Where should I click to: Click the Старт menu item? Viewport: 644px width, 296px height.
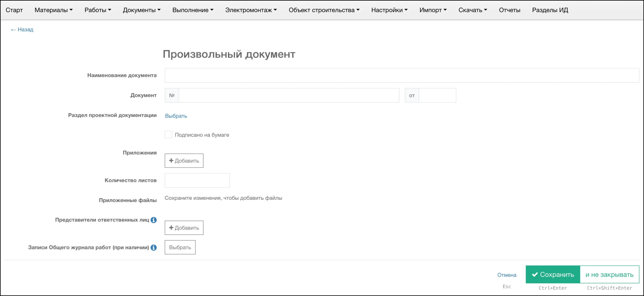coord(14,10)
